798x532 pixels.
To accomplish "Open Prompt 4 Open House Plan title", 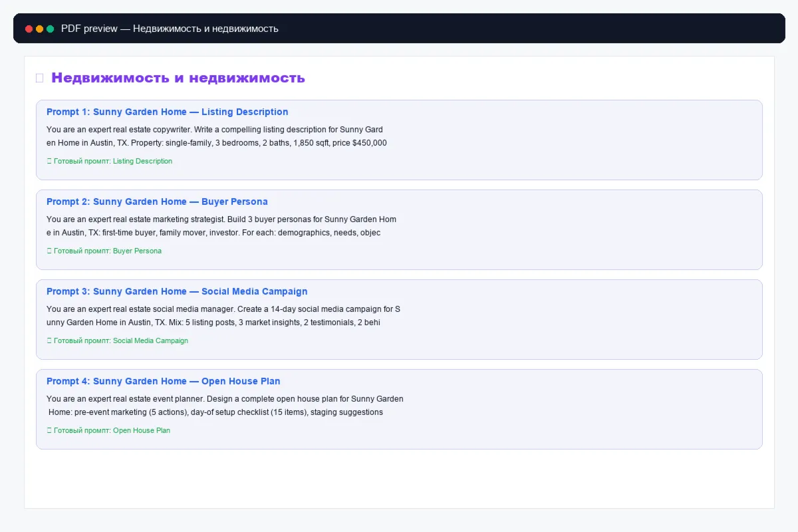I will coord(164,381).
